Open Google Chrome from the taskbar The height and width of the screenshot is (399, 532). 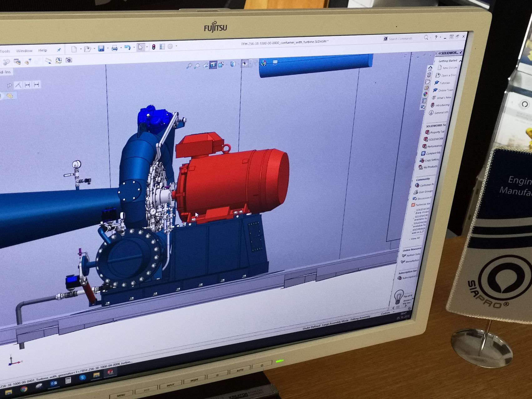click(x=24, y=390)
